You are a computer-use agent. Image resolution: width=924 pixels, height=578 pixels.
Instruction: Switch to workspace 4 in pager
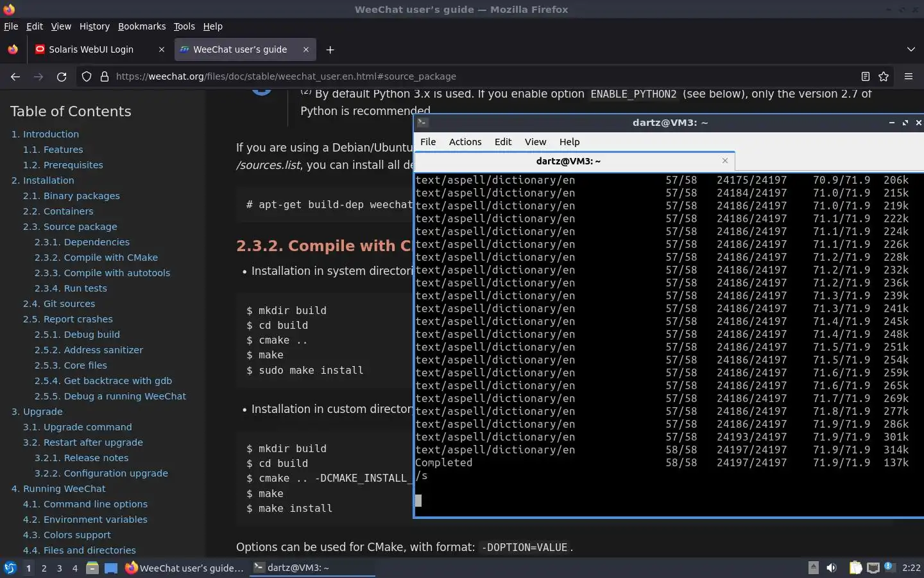[75, 568]
